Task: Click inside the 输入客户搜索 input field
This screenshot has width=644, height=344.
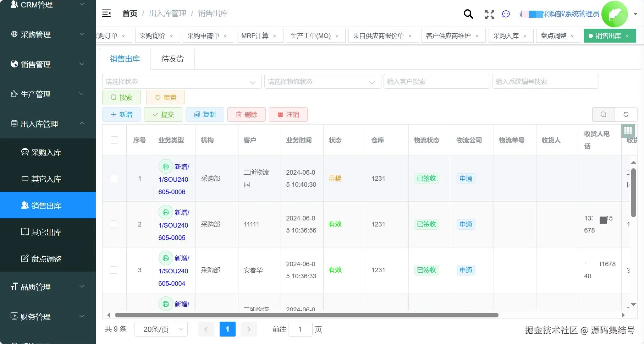Action: [436, 81]
